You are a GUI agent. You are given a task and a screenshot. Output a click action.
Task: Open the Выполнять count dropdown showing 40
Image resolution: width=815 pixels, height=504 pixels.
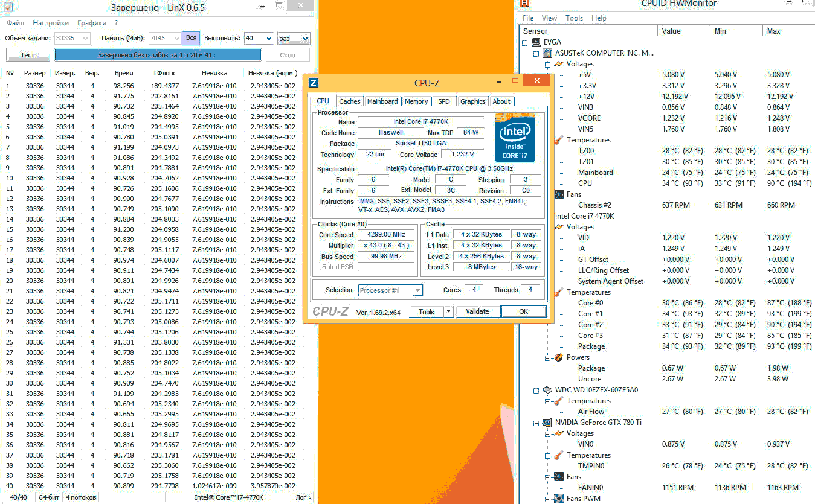coord(268,38)
